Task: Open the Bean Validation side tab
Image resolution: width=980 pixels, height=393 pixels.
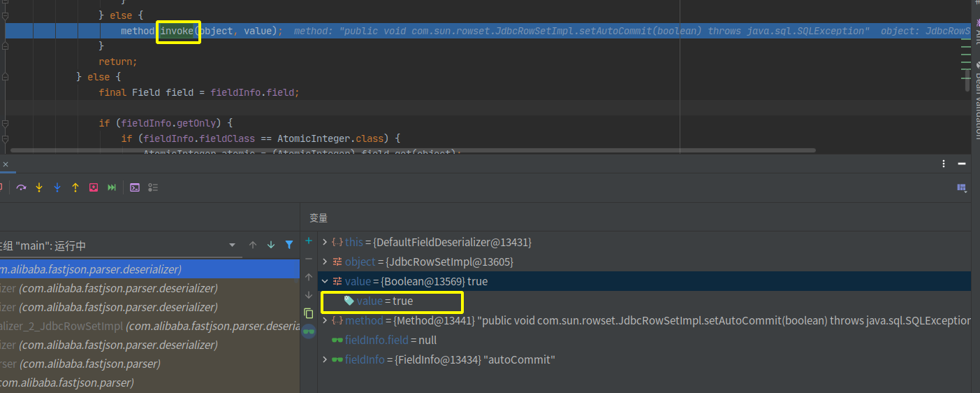Action: pyautogui.click(x=975, y=105)
